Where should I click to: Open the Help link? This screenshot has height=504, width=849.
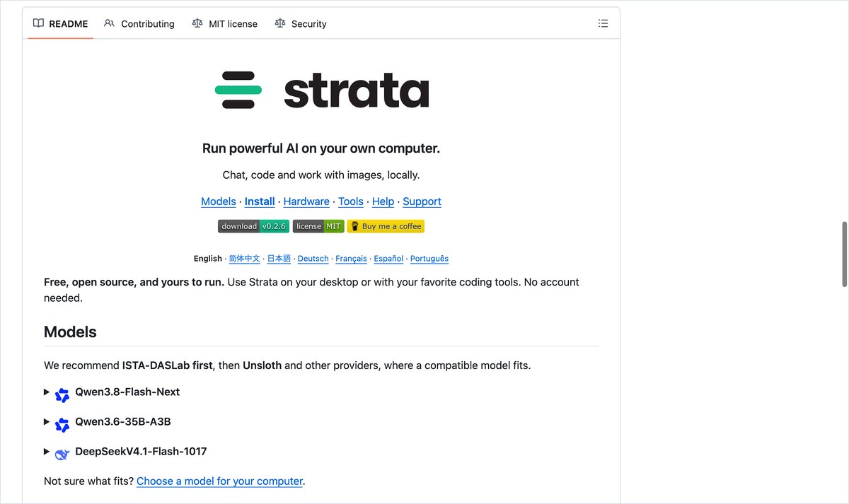pyautogui.click(x=383, y=201)
